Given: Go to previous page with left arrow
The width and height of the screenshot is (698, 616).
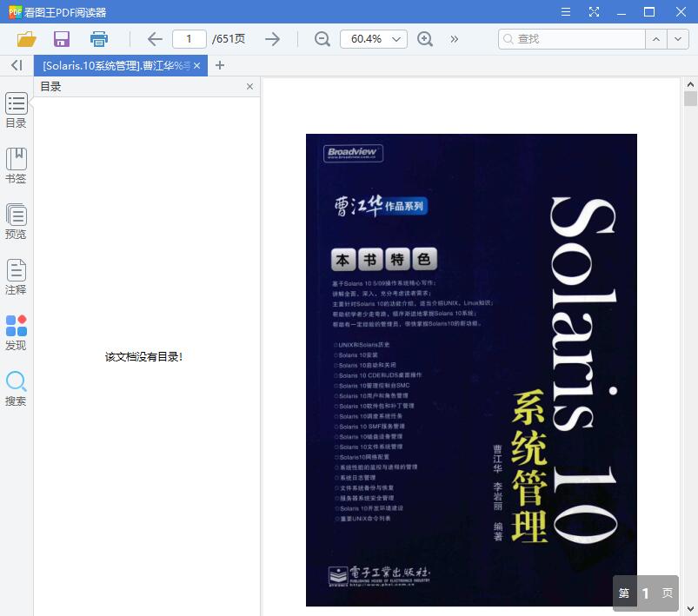Looking at the screenshot, I should pyautogui.click(x=155, y=39).
